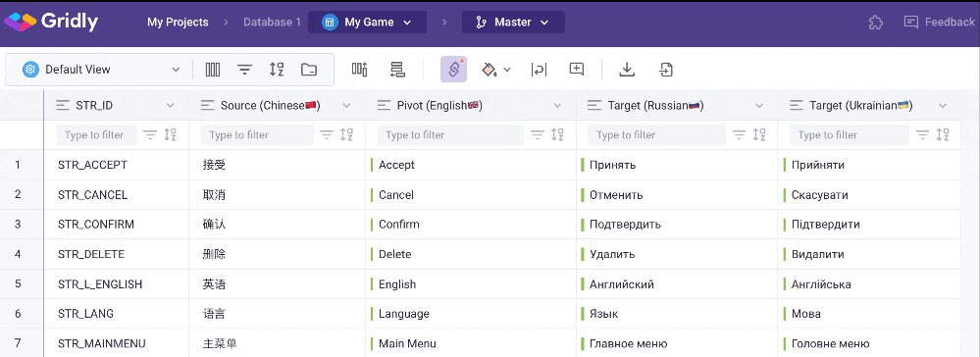Select the English cell 'Main Menu'
Image resolution: width=980 pixels, height=357 pixels.
(471, 343)
